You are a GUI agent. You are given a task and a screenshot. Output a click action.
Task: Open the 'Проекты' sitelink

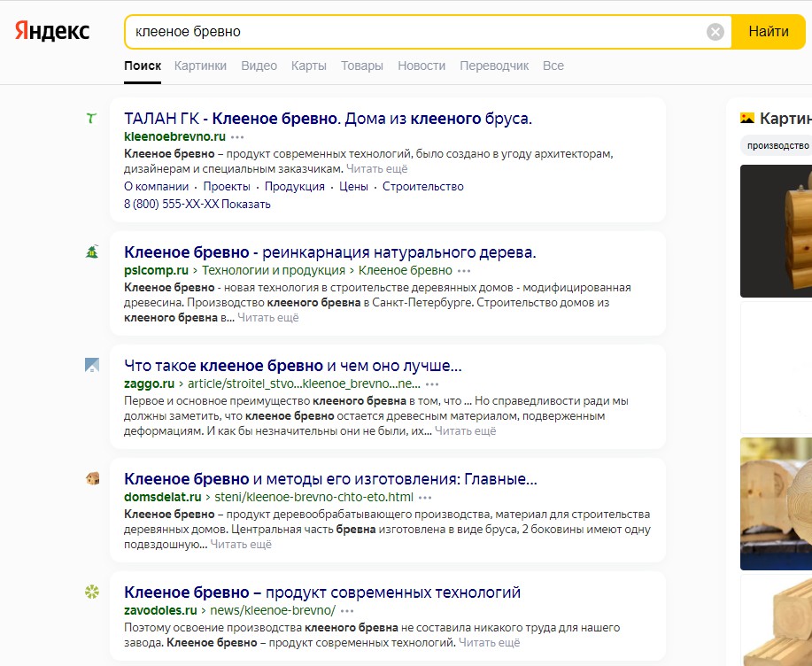click(x=227, y=187)
